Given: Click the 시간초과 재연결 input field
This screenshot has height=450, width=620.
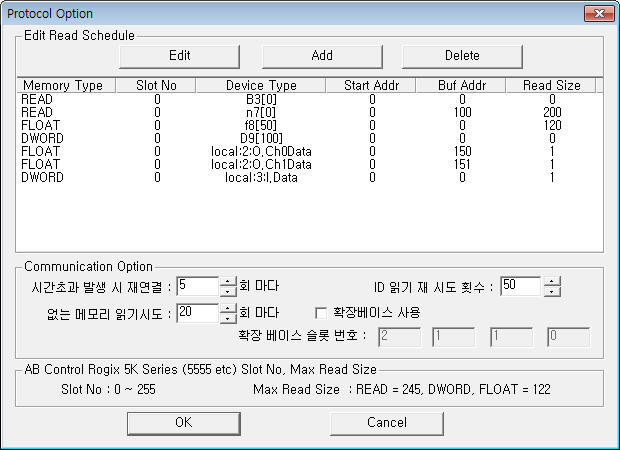Looking at the screenshot, I should click(x=196, y=286).
